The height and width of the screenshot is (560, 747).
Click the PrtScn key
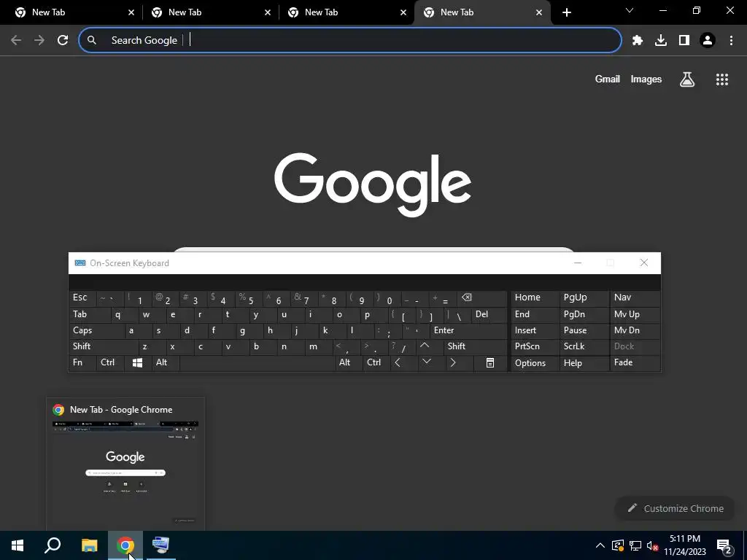tap(535, 346)
